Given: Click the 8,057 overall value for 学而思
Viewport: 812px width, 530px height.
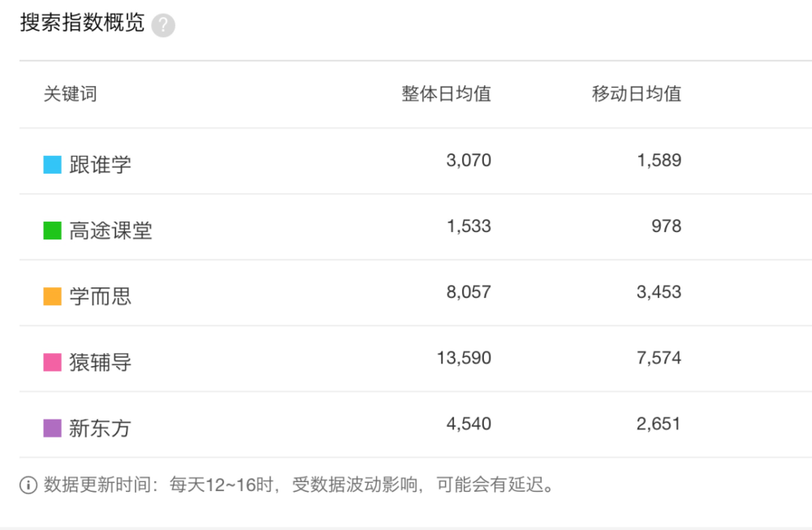Looking at the screenshot, I should pyautogui.click(x=469, y=292).
